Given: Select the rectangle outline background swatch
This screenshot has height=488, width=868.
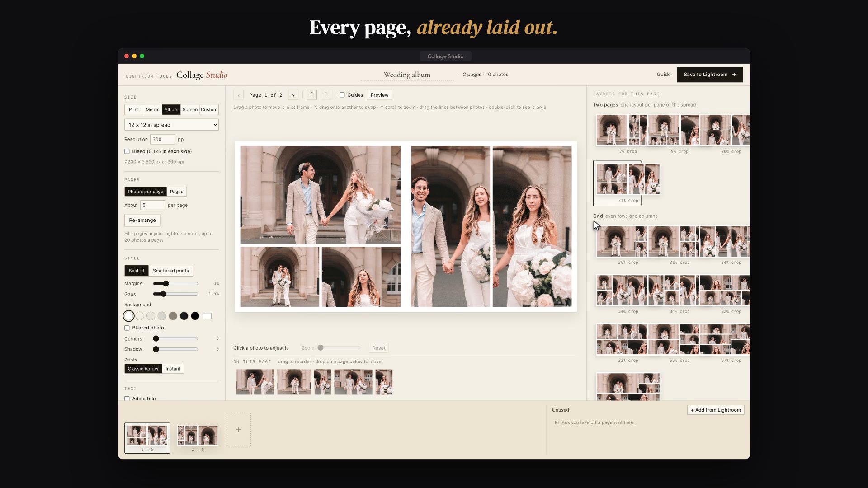Looking at the screenshot, I should pos(207,316).
